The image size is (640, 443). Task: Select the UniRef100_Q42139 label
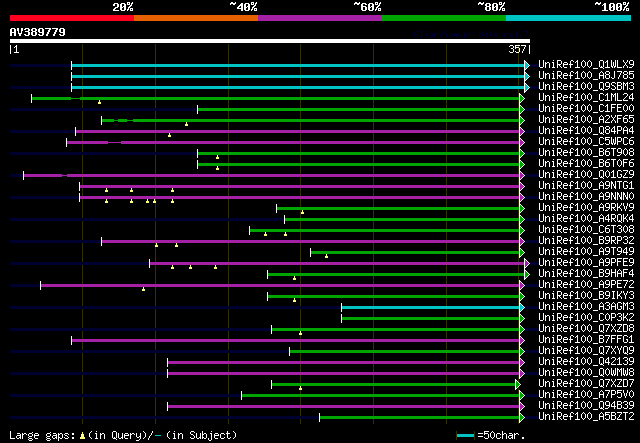point(586,361)
